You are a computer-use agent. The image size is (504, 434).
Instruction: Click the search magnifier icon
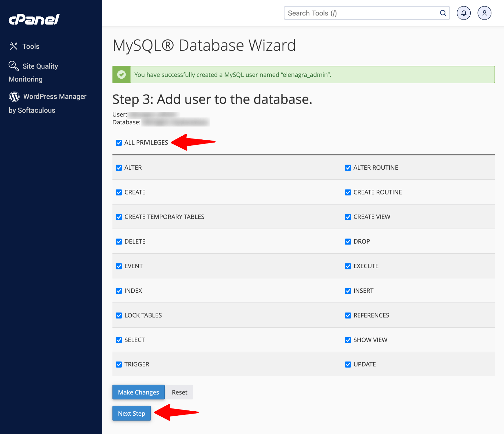pos(443,13)
